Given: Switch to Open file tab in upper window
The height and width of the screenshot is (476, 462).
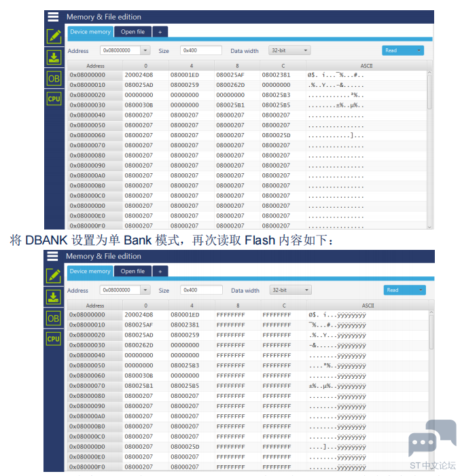Looking at the screenshot, I should 132,32.
